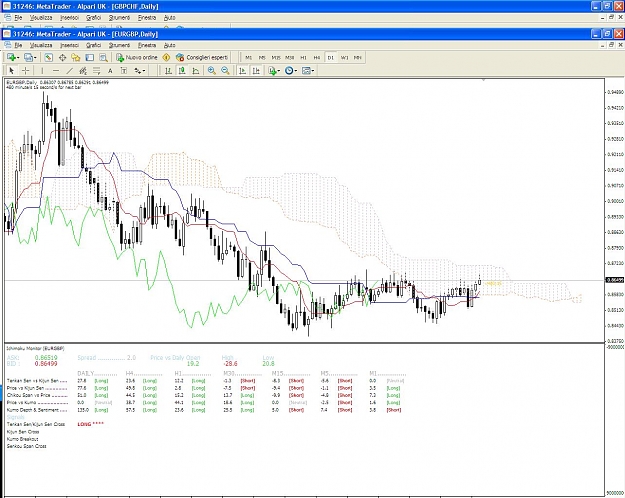Open the Profiles dropdown
Screen dimensions: 625x498
(30, 57)
